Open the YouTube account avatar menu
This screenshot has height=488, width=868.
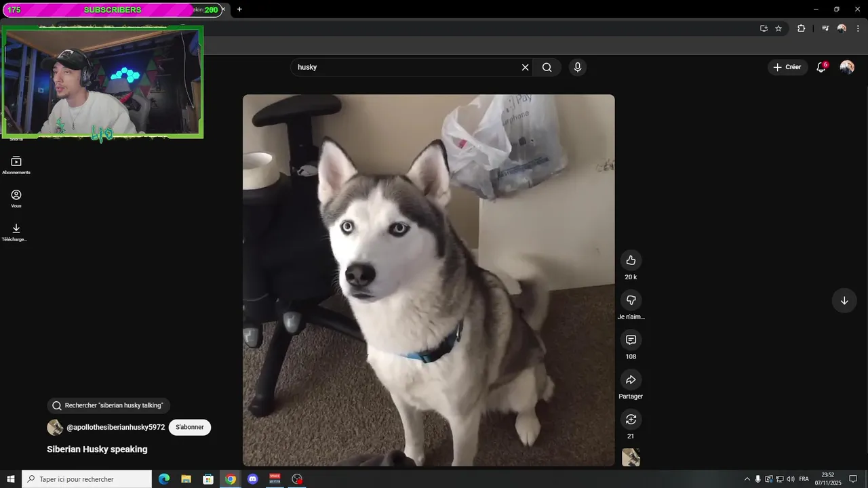tap(847, 67)
